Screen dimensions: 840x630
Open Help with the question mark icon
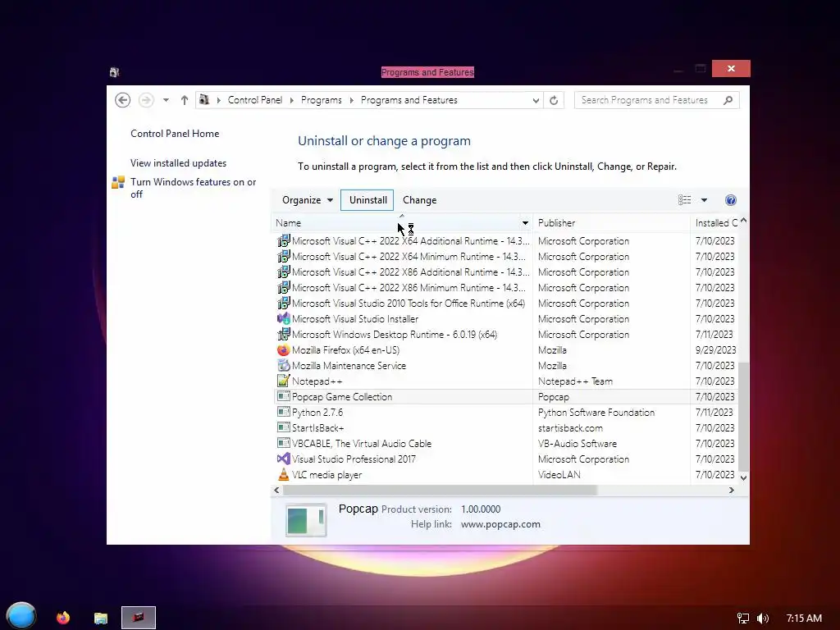pos(731,200)
